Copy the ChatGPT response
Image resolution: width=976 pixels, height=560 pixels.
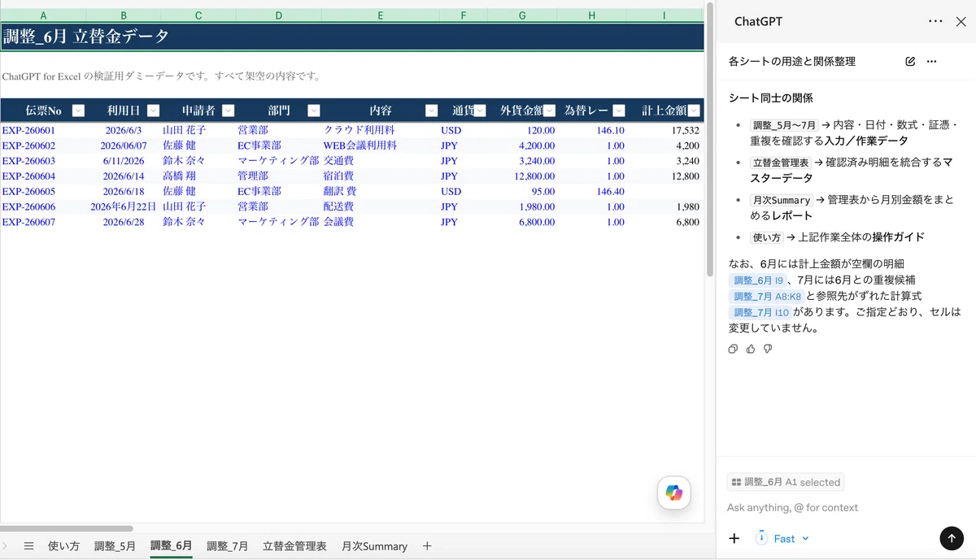pos(733,349)
